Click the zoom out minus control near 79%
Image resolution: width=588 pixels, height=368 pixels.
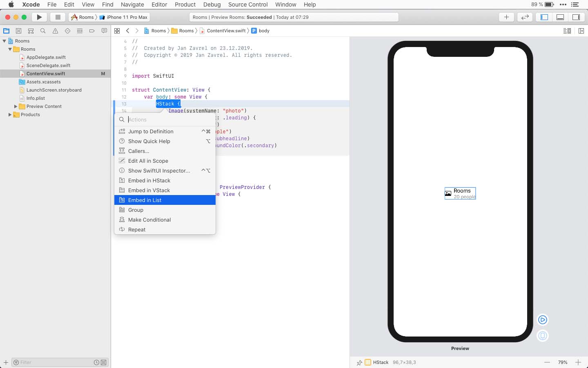(547, 362)
